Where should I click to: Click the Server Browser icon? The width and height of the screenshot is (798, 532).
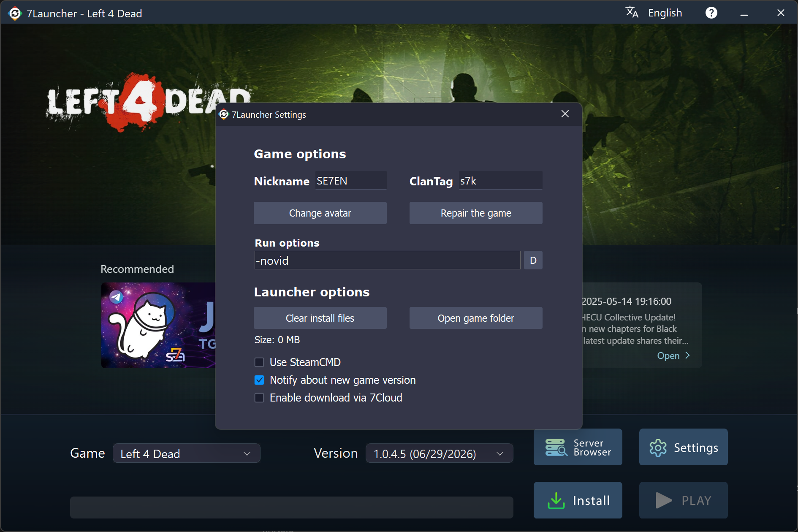point(556,447)
